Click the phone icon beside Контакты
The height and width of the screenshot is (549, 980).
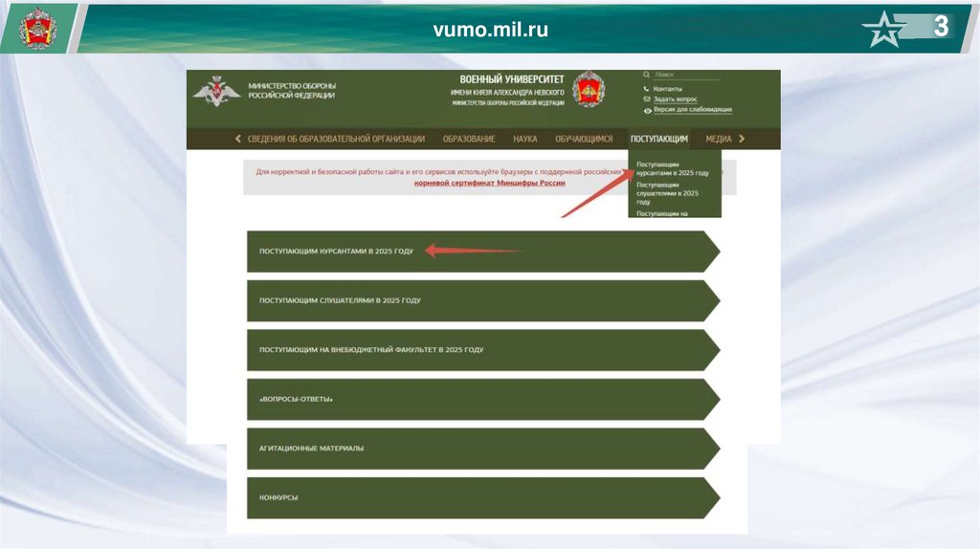pyautogui.click(x=647, y=89)
